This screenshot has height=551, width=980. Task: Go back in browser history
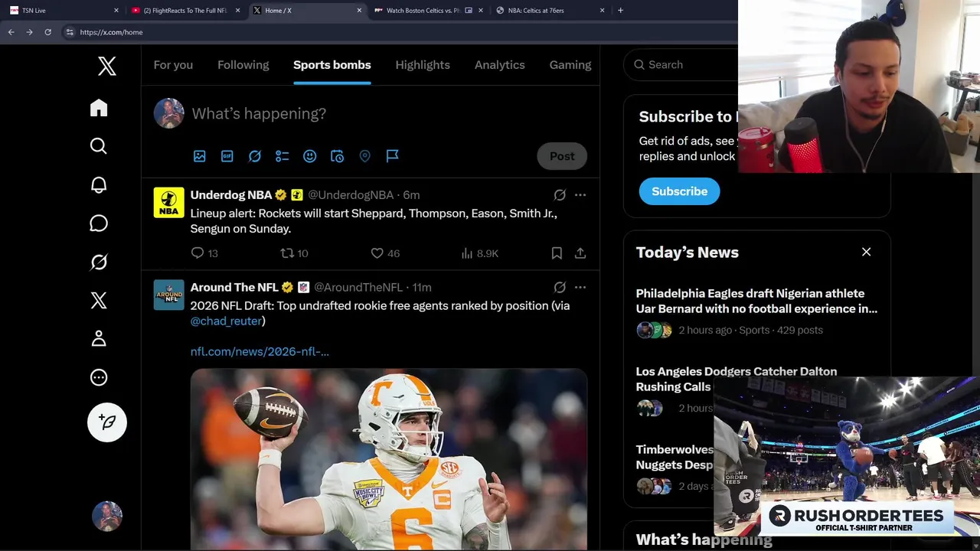click(x=11, y=32)
